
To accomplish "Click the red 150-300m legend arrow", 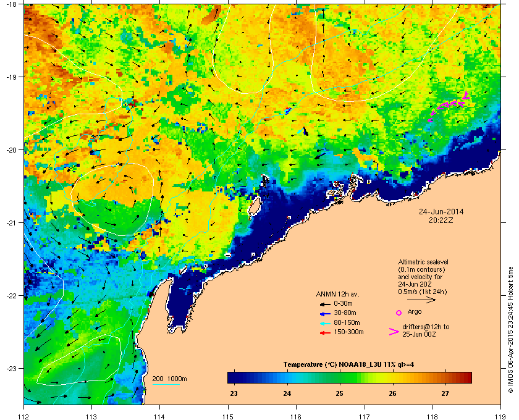I will click(325, 333).
